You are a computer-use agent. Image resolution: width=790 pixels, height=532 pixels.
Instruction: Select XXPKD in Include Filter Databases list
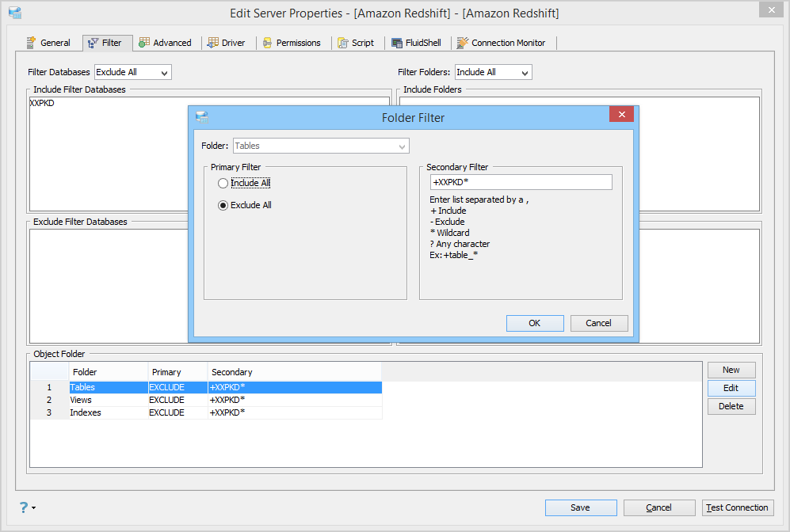click(x=42, y=103)
